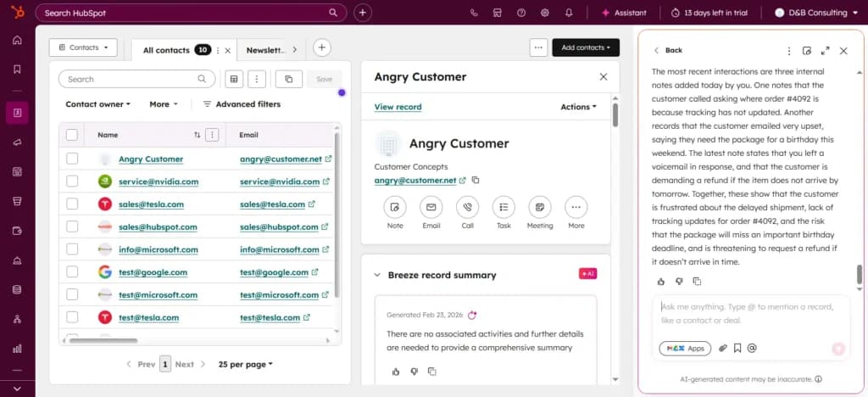Open the Contact owner filter dropdown
Viewport: 868px width, 397px height.
[98, 104]
